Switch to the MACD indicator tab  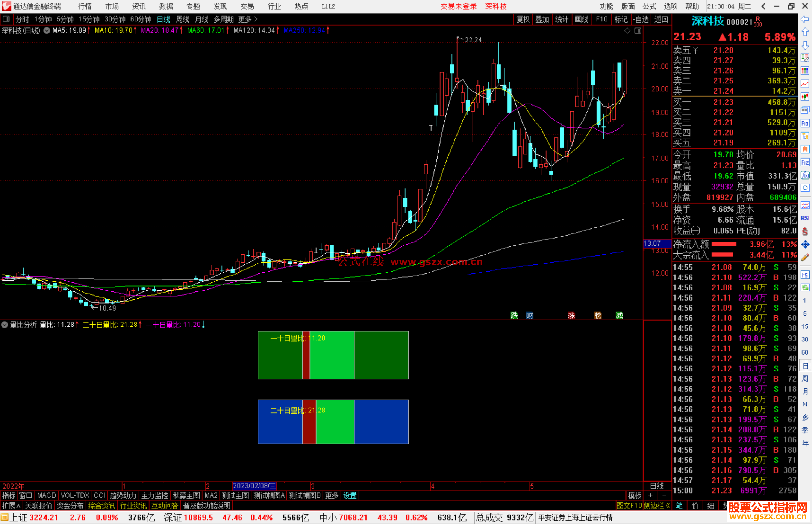coord(46,495)
